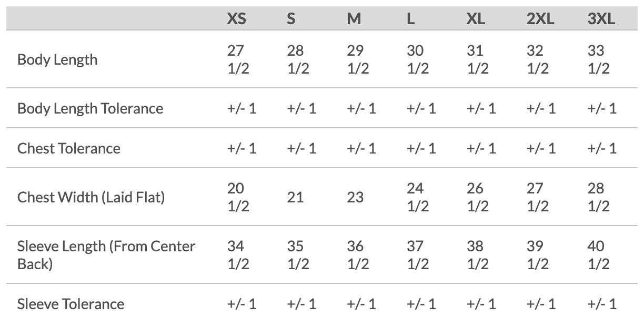Click the XL size column header
The height and width of the screenshot is (327, 644).
click(x=476, y=19)
